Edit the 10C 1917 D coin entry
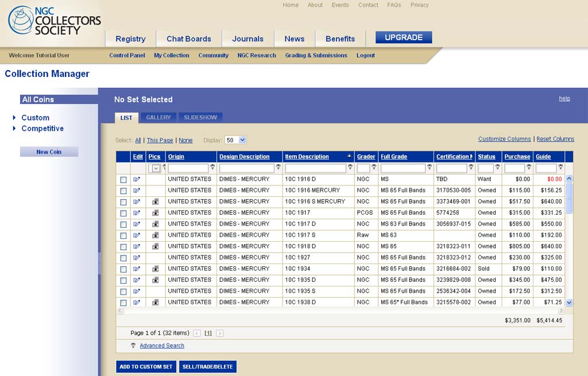Image resolution: width=588 pixels, height=376 pixels. click(x=137, y=224)
